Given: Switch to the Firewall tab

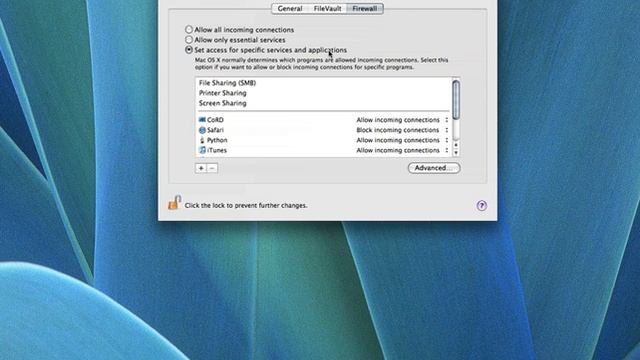Looking at the screenshot, I should coord(365,9).
